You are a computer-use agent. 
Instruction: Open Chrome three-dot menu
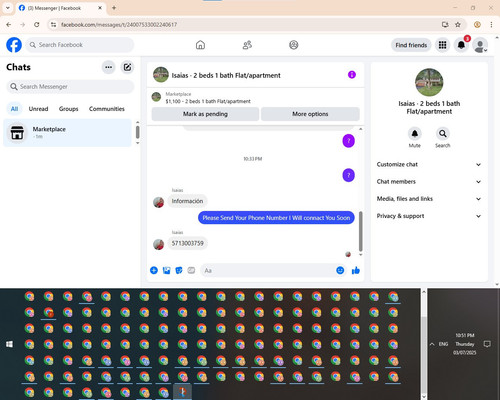tap(491, 24)
